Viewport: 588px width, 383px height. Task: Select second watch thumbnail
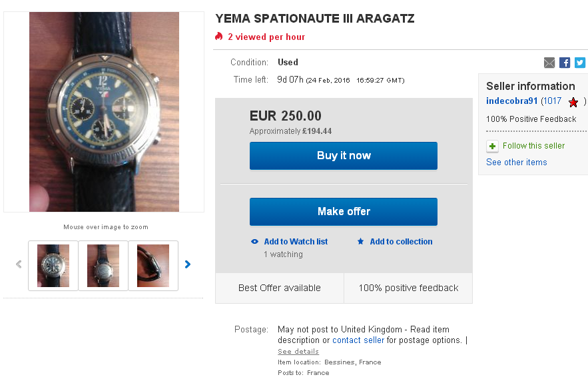(x=103, y=266)
